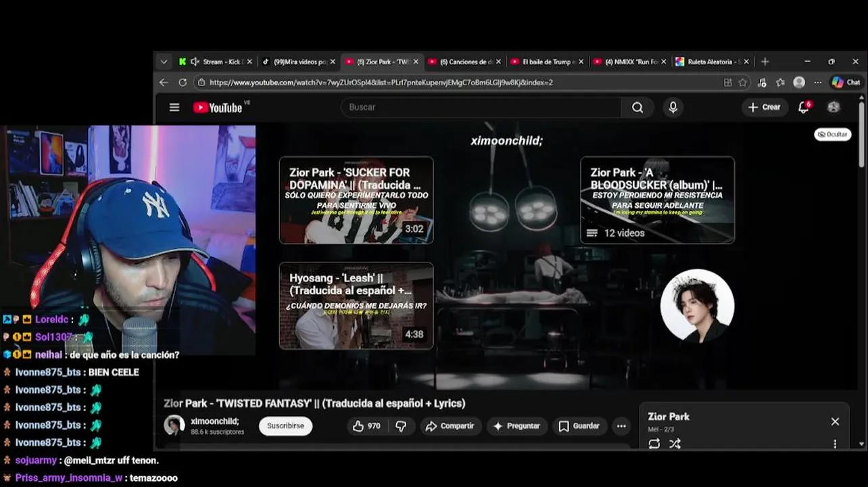The width and height of the screenshot is (868, 487).
Task: Close the Zior Park TWISTED tab
Action: click(x=416, y=62)
